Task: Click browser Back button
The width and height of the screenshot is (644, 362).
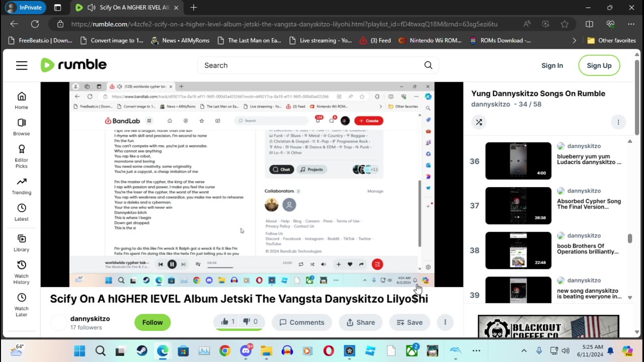Action: coord(14,24)
